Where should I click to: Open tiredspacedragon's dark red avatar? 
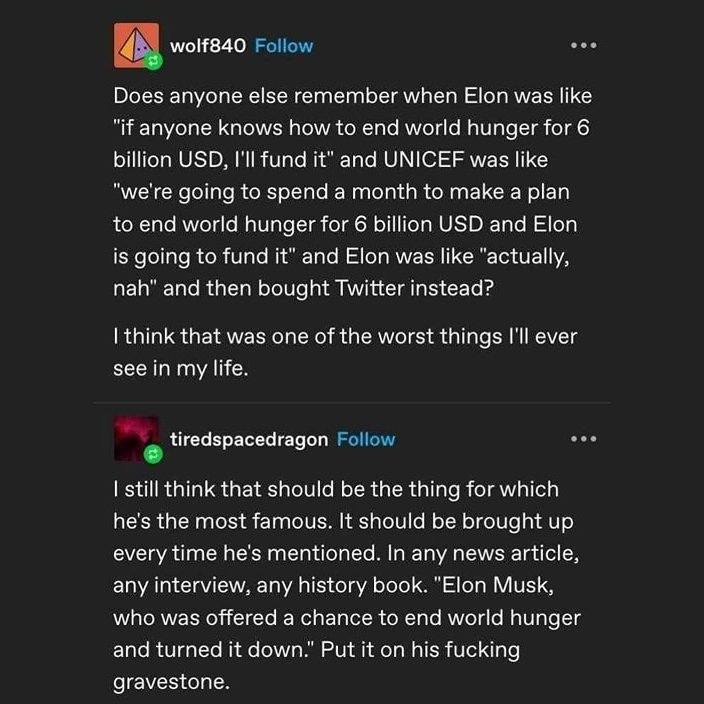[x=135, y=439]
